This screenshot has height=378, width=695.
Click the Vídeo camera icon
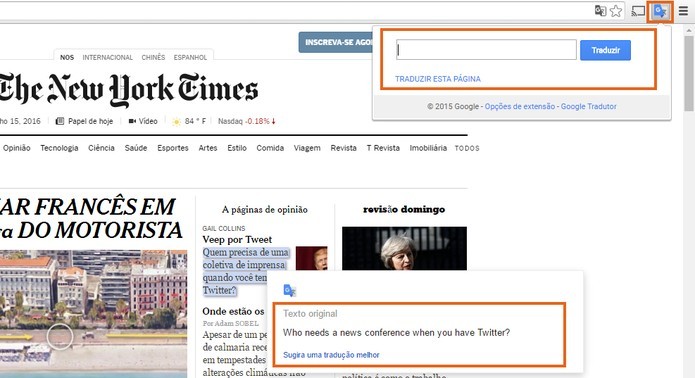(132, 121)
